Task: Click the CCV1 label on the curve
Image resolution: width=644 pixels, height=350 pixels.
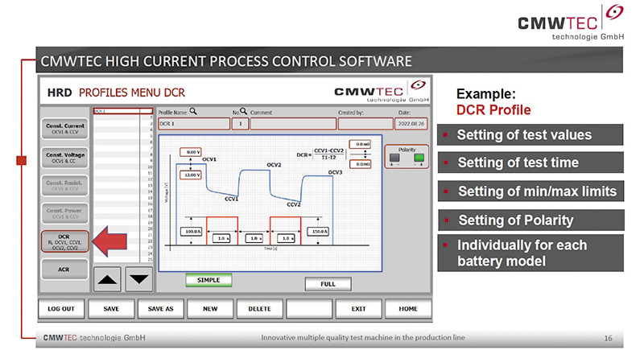Action: 231,199
